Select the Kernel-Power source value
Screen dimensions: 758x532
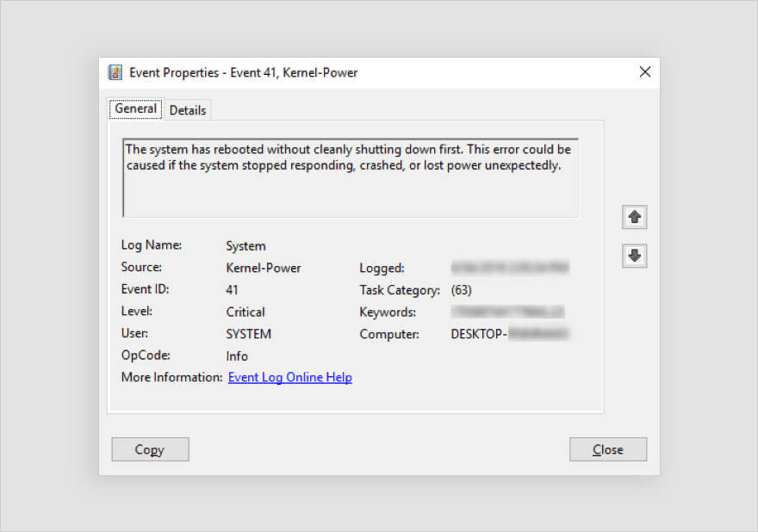[264, 268]
